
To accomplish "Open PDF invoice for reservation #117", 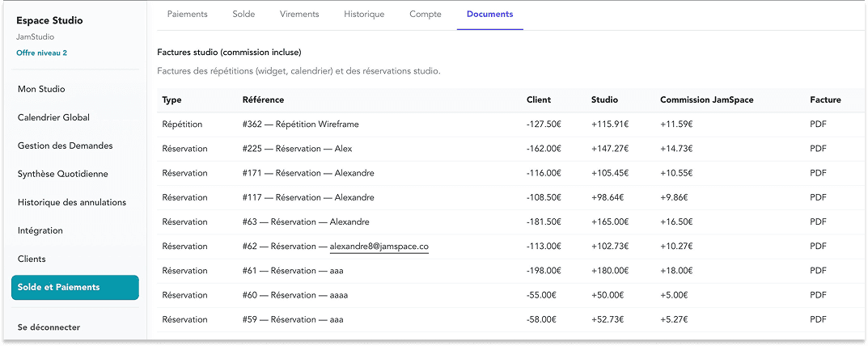I will click(x=818, y=197).
